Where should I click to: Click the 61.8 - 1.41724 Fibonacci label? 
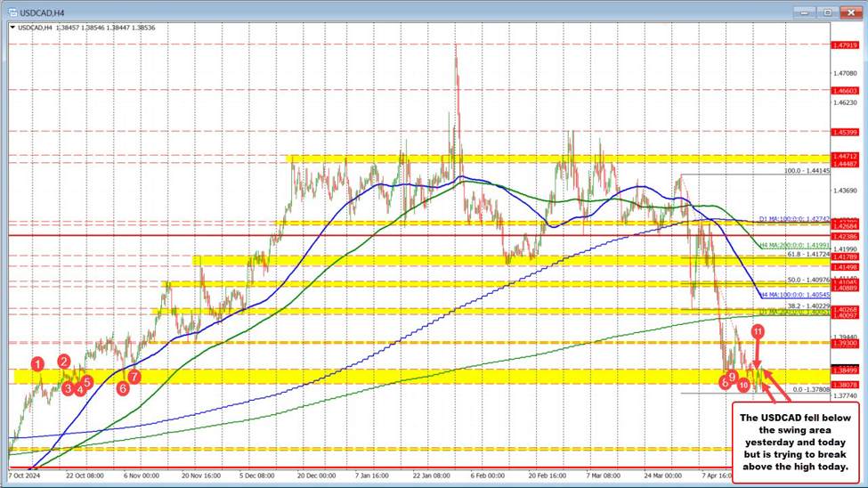(x=807, y=254)
